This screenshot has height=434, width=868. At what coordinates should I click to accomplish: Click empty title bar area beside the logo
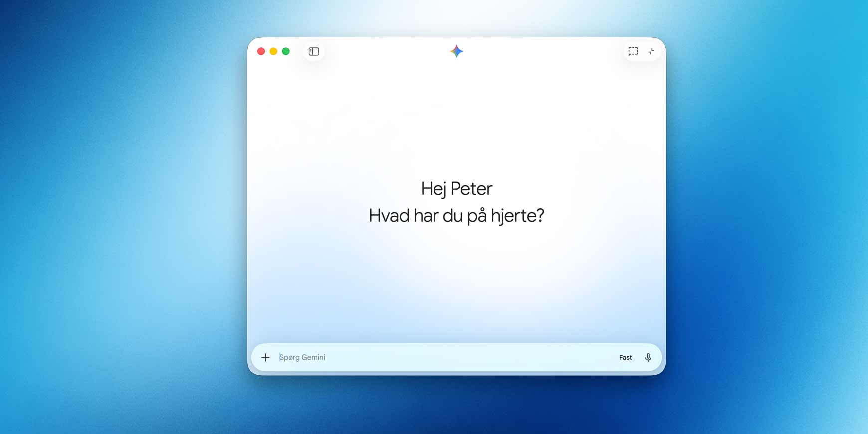(x=539, y=51)
